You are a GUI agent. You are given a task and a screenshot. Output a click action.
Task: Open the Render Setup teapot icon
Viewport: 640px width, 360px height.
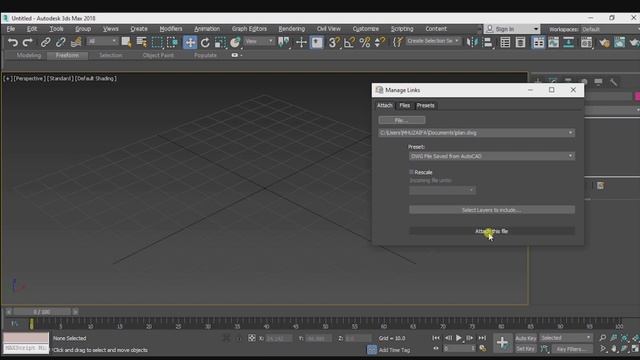604,42
